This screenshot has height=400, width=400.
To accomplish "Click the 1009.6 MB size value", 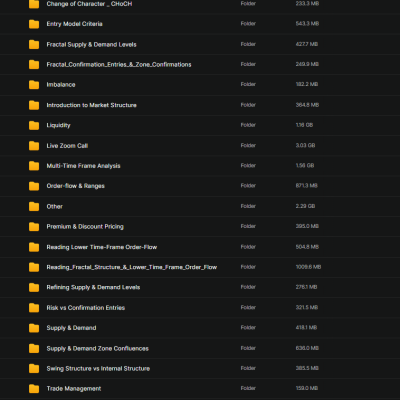I will [x=308, y=267].
